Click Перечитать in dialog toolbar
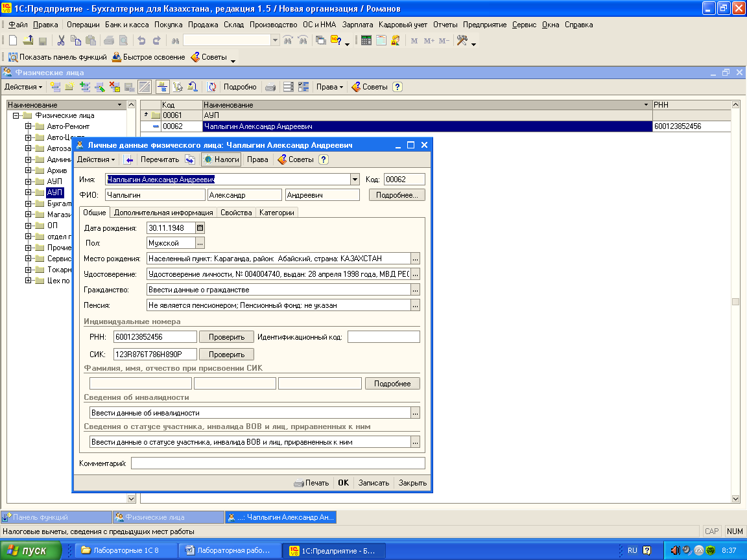The width and height of the screenshot is (747, 560). 160,159
